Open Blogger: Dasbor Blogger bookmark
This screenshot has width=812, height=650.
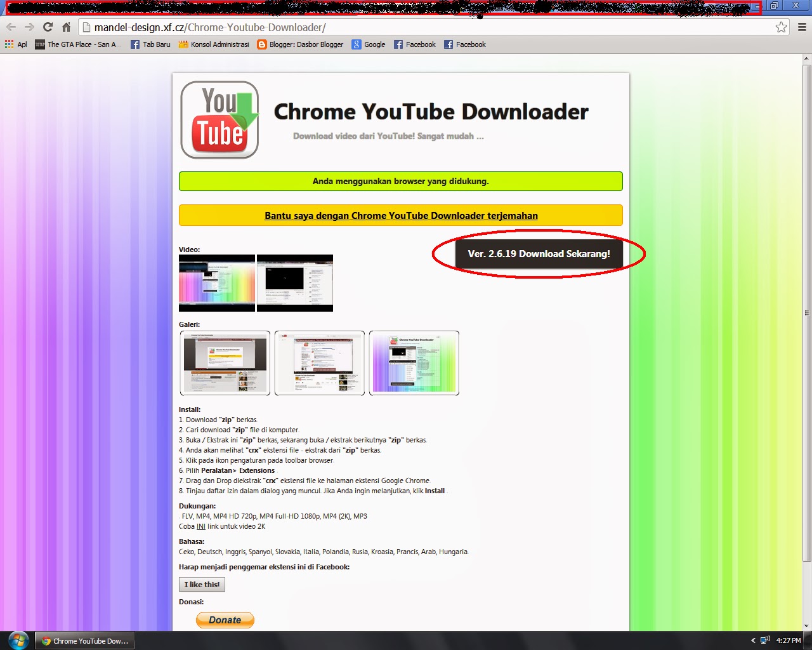point(300,44)
